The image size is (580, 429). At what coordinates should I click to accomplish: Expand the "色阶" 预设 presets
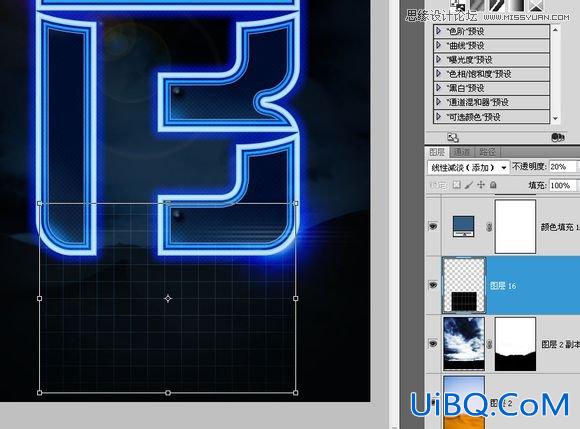(439, 31)
